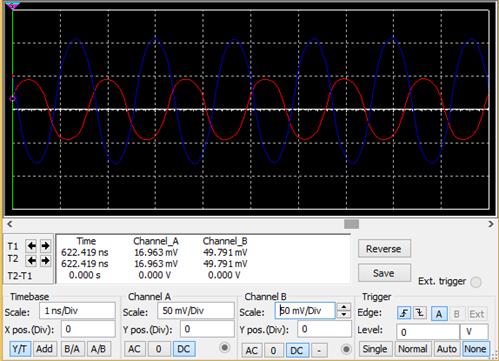Click the Save button
Screen dimensions: 499x361
pyautogui.click(x=384, y=273)
